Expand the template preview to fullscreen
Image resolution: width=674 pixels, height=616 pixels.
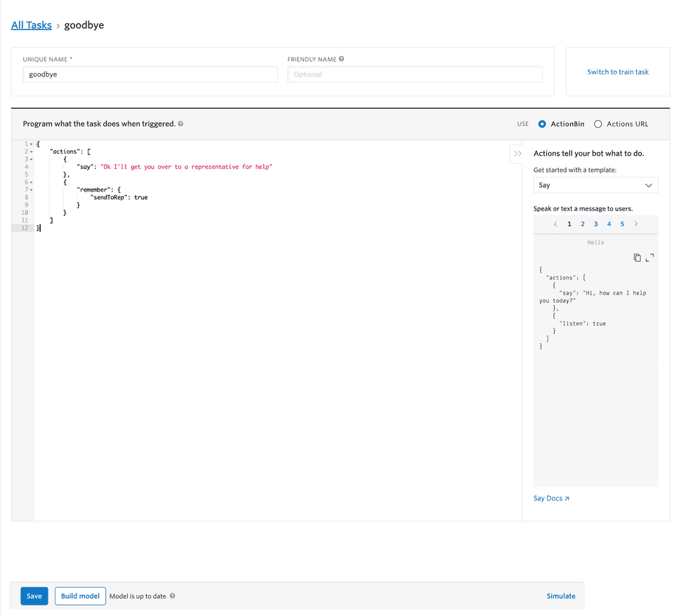[x=647, y=258]
